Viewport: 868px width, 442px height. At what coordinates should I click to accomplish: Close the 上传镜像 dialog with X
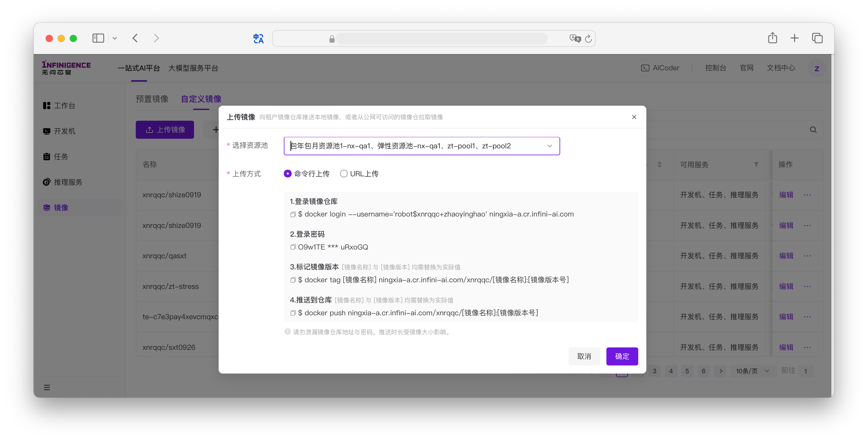pos(634,117)
